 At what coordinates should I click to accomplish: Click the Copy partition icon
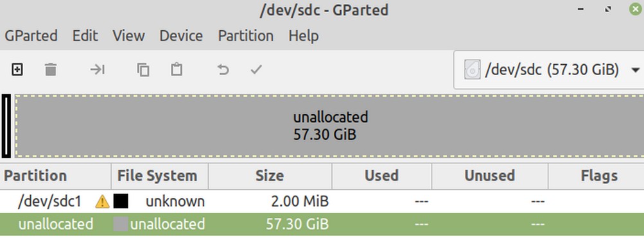[143, 70]
